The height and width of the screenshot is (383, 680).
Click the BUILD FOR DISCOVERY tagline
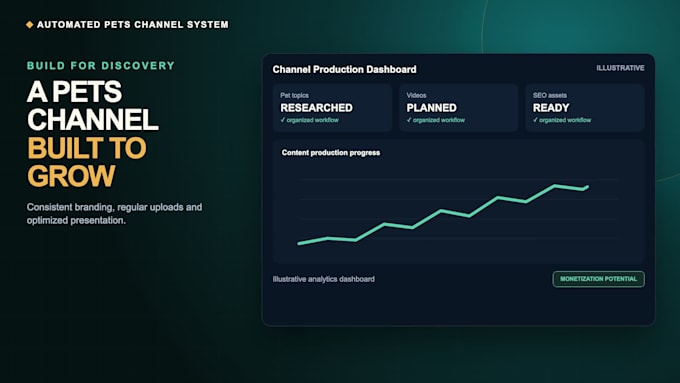[x=101, y=65]
